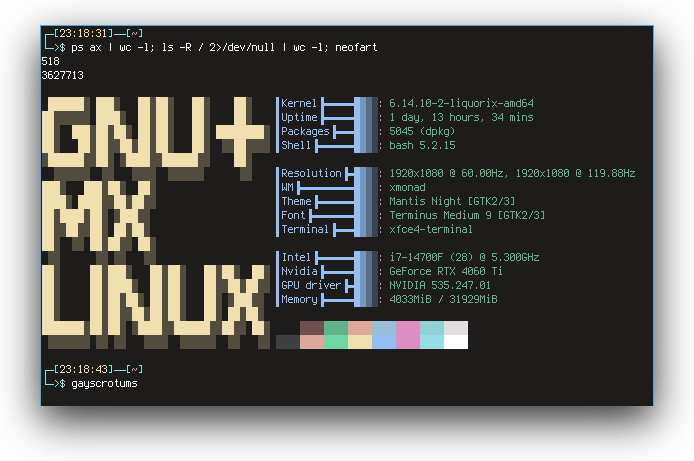Click the font value Terminus Medium 9
Image resolution: width=694 pixels, height=461 pixels.
click(x=440, y=215)
